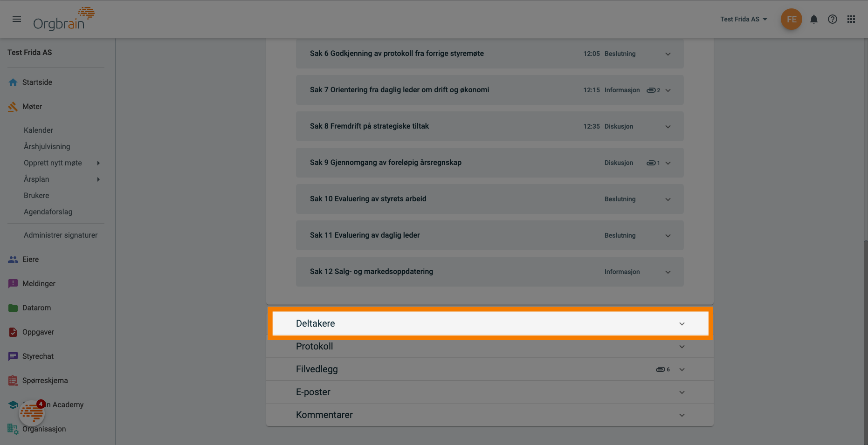Click the FE user avatar
The height and width of the screenshot is (445, 868).
tap(791, 19)
